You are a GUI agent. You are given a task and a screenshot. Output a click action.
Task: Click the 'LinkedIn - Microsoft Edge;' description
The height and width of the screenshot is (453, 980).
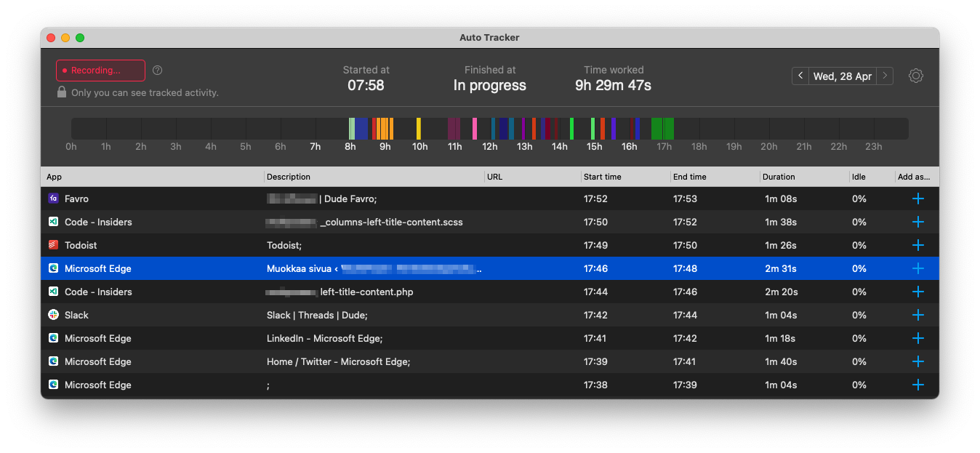pyautogui.click(x=324, y=338)
